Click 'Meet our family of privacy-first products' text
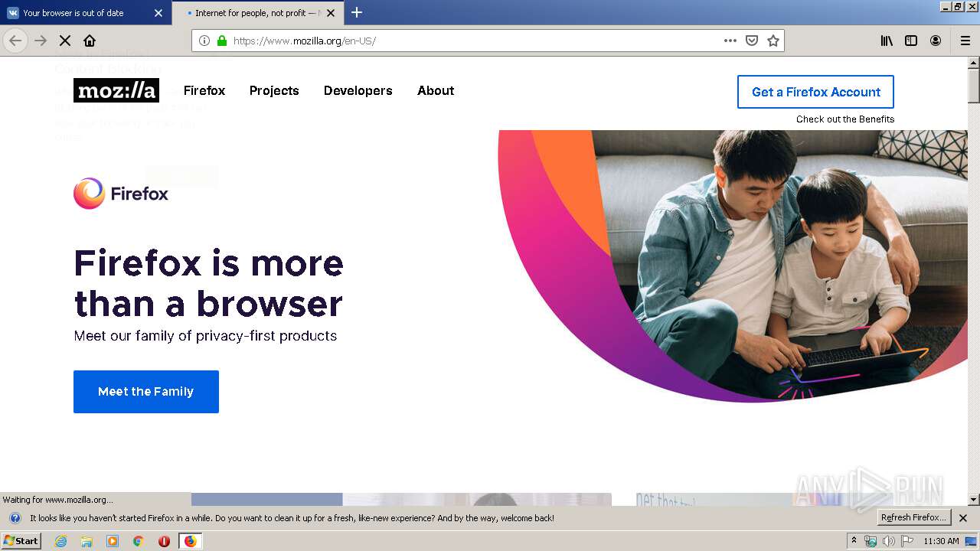Screen dimensions: 980x551 point(205,336)
